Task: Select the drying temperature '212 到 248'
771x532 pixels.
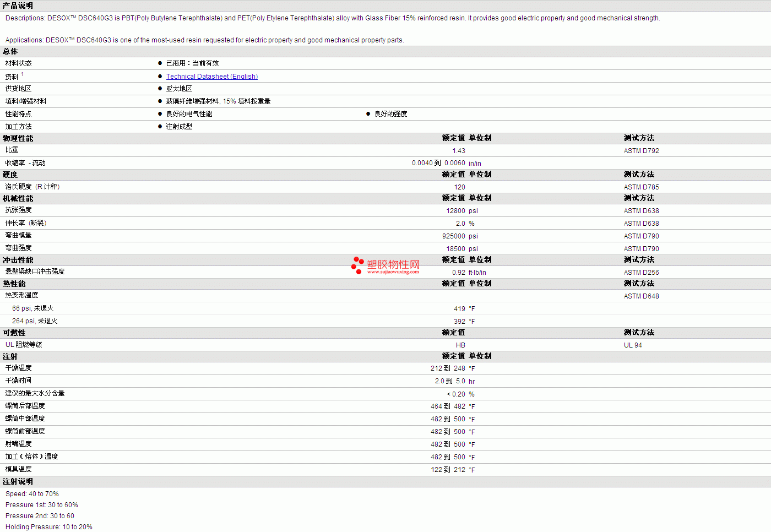Action: (448, 368)
